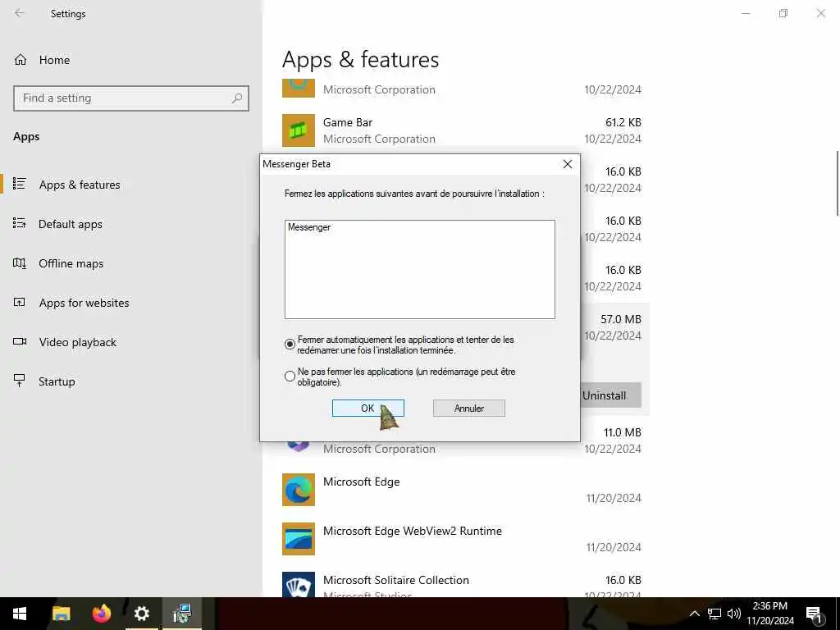This screenshot has height=630, width=840.
Task: Click the Startup icon in sidebar
Action: (x=20, y=381)
